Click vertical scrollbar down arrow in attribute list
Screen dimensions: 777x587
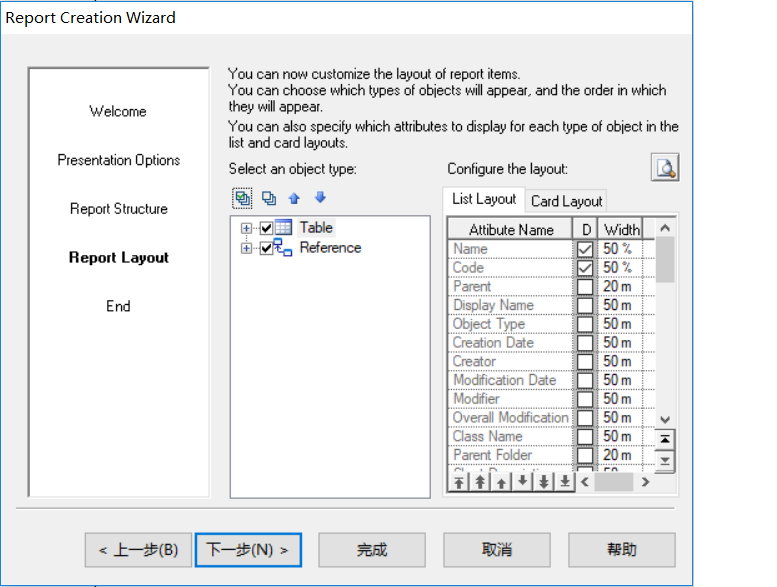[x=665, y=420]
